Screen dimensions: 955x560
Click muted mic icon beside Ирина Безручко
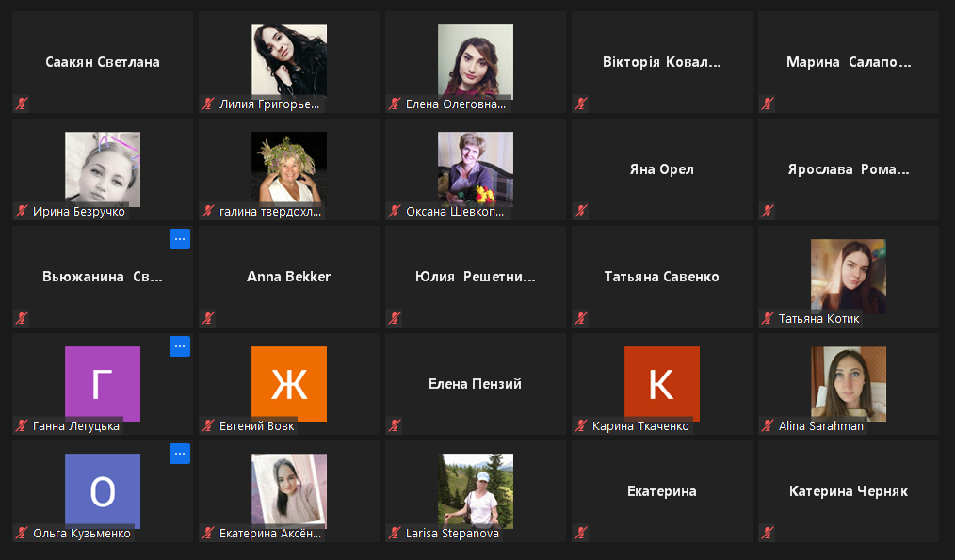[22, 211]
